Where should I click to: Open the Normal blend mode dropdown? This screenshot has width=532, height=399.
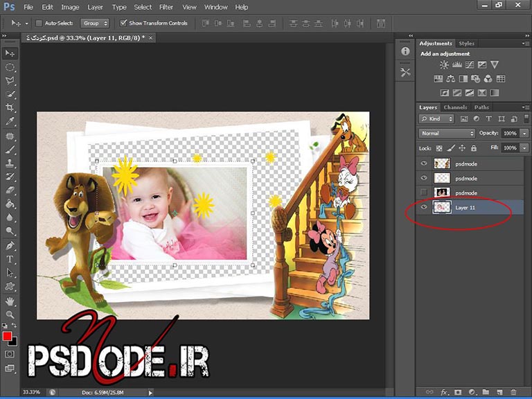tap(447, 133)
